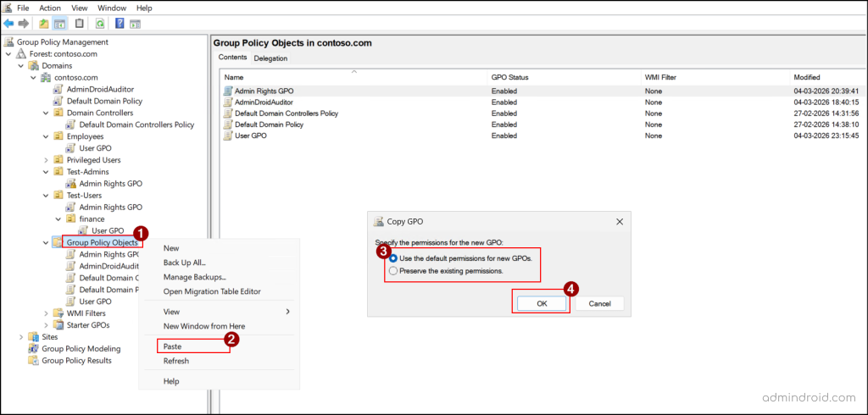Toggle the Show/Hide Console Tree toolbar icon
Screen dimensions: 868x415
pyautogui.click(x=59, y=23)
